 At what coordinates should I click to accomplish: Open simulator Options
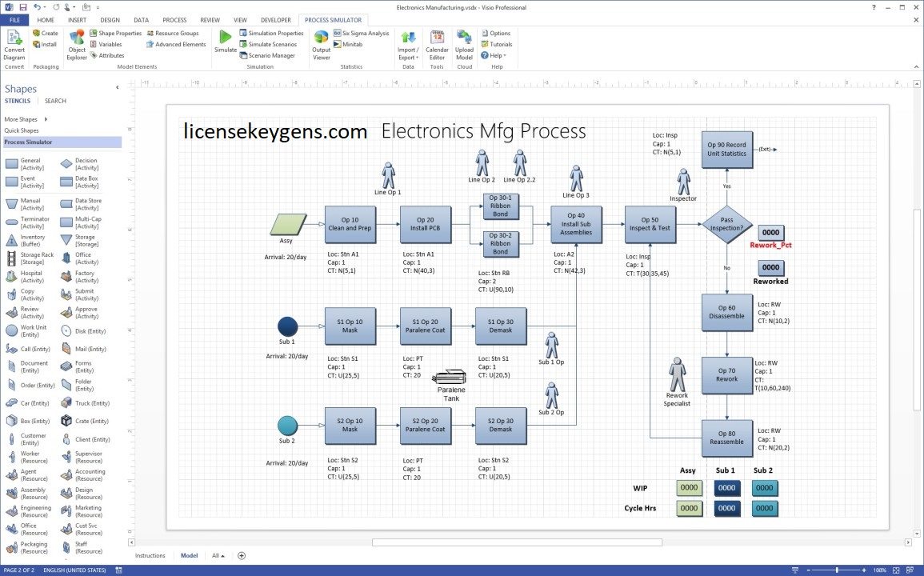pos(495,33)
